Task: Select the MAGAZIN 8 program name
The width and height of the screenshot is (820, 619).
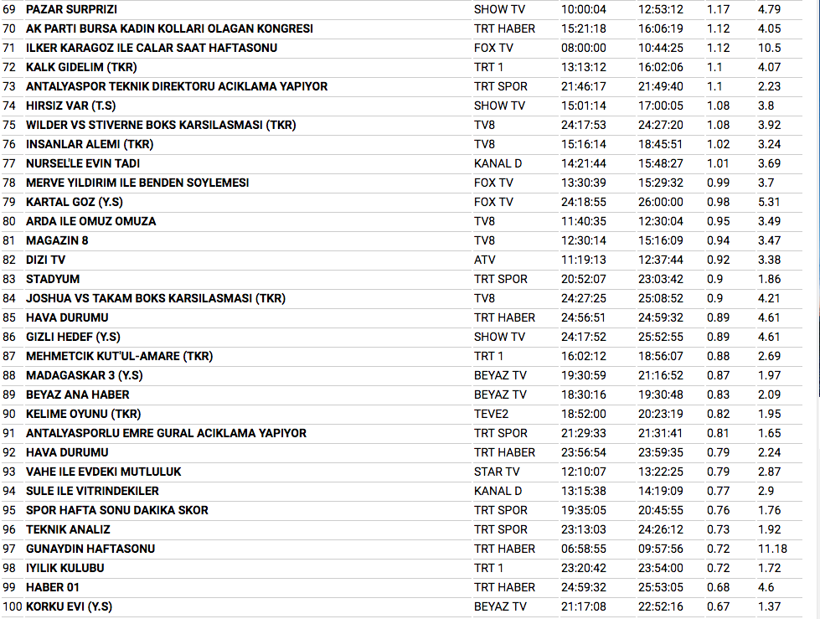Action: (57, 241)
